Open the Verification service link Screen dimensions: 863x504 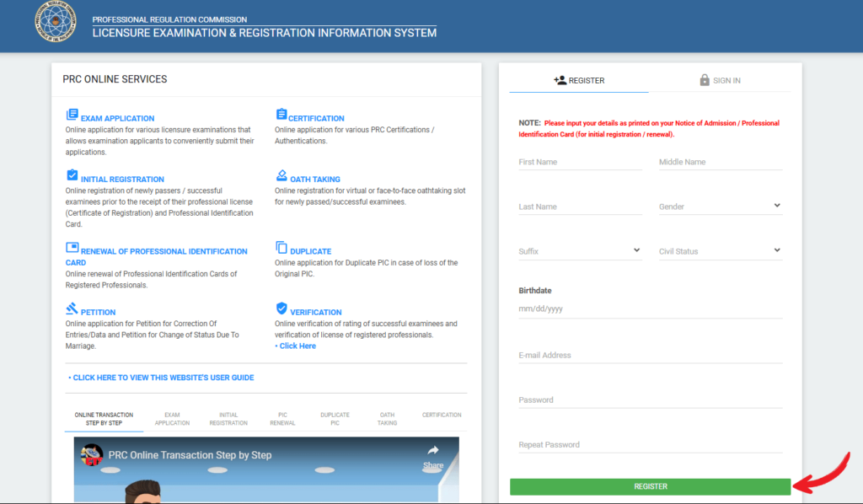pos(315,313)
